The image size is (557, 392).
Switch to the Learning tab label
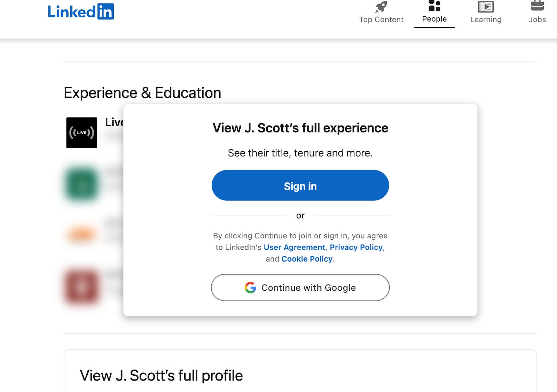click(486, 19)
